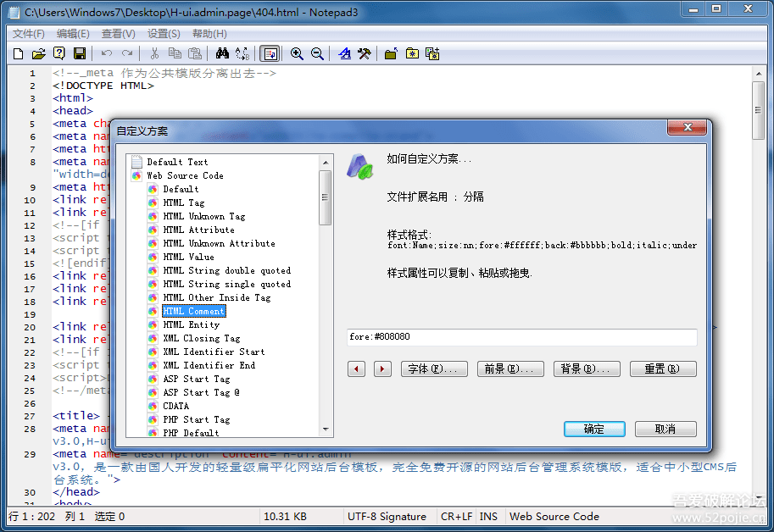Select the Default style under Web Source Code
Image resolution: width=774 pixels, height=532 pixels.
point(181,189)
